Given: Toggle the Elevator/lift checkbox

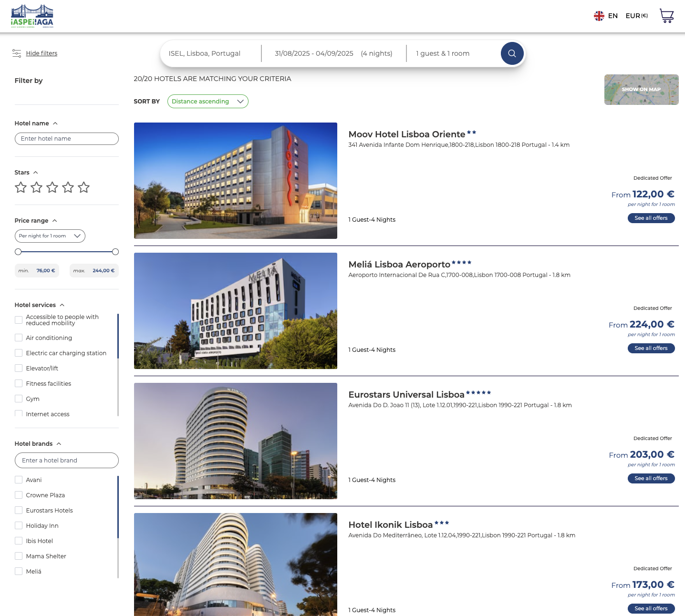Looking at the screenshot, I should tap(19, 368).
